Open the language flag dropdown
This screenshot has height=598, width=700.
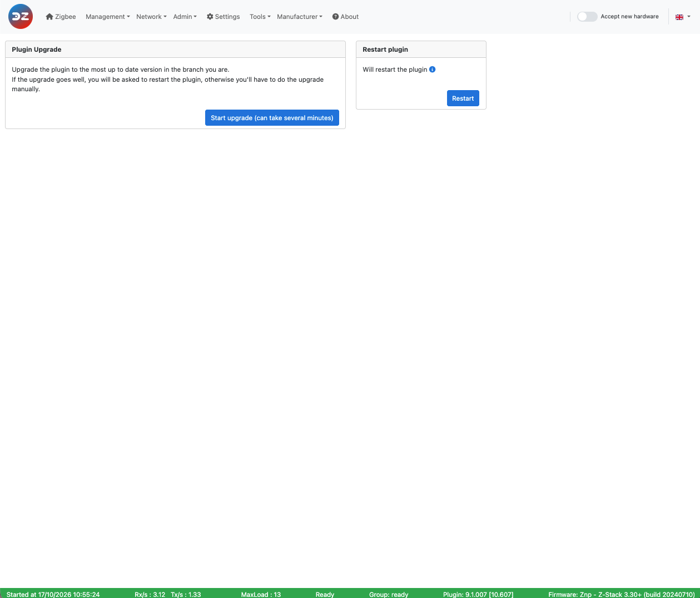pos(683,17)
